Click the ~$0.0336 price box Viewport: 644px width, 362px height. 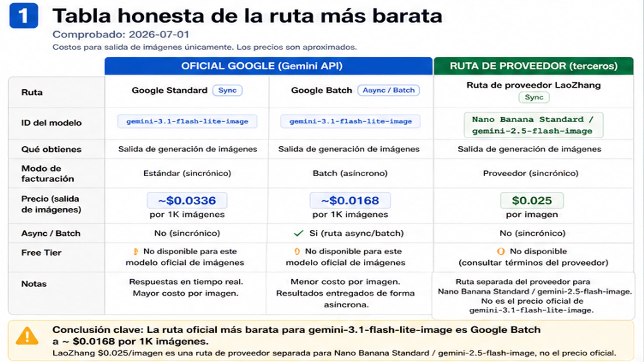click(x=187, y=201)
